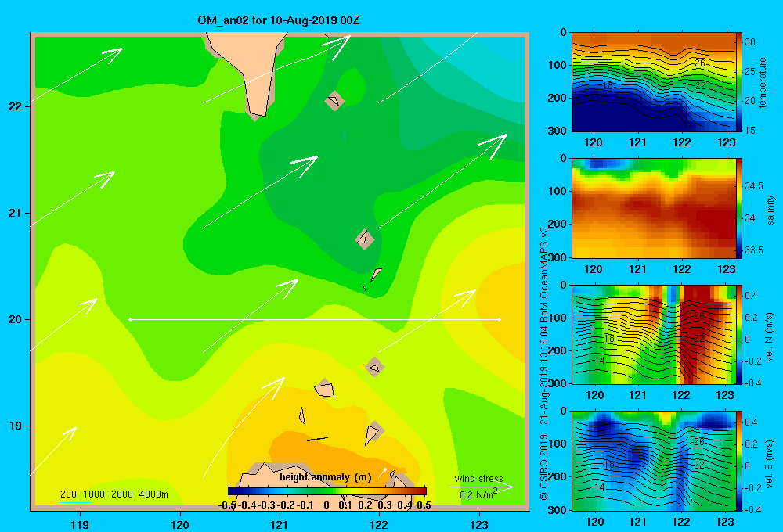Click the 'temperature' vertical axis label

[763, 82]
